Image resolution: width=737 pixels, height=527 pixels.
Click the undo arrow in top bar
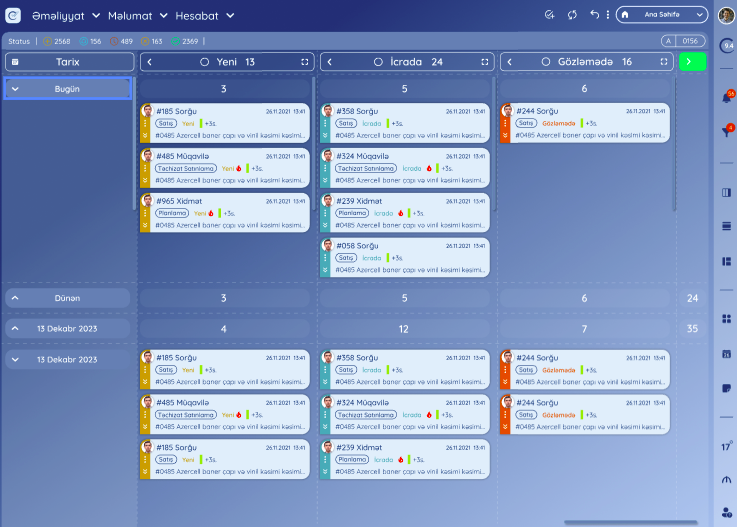tap(595, 15)
